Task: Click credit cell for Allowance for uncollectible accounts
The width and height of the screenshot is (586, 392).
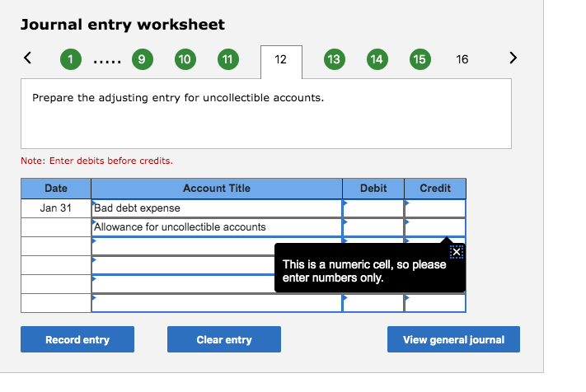Action: point(435,227)
